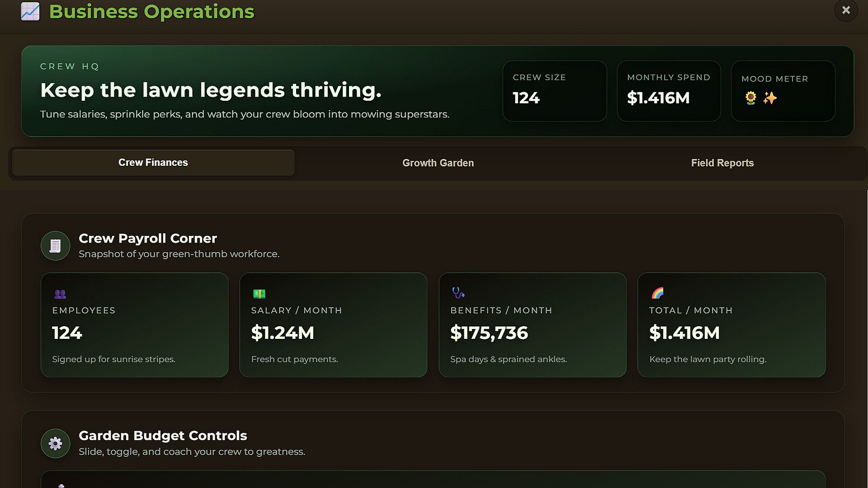This screenshot has width=868, height=488.
Task: Click the Crew Payroll Corner receipt icon
Action: [x=55, y=246]
